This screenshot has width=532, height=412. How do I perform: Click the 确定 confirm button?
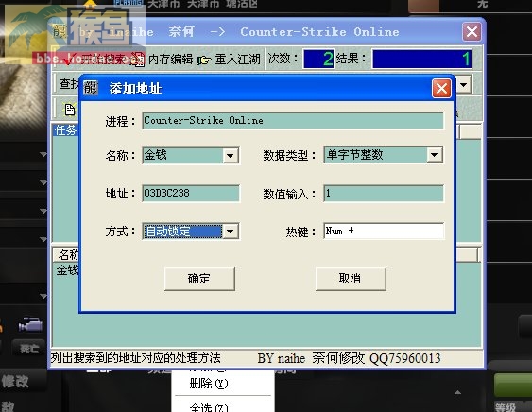click(x=199, y=279)
